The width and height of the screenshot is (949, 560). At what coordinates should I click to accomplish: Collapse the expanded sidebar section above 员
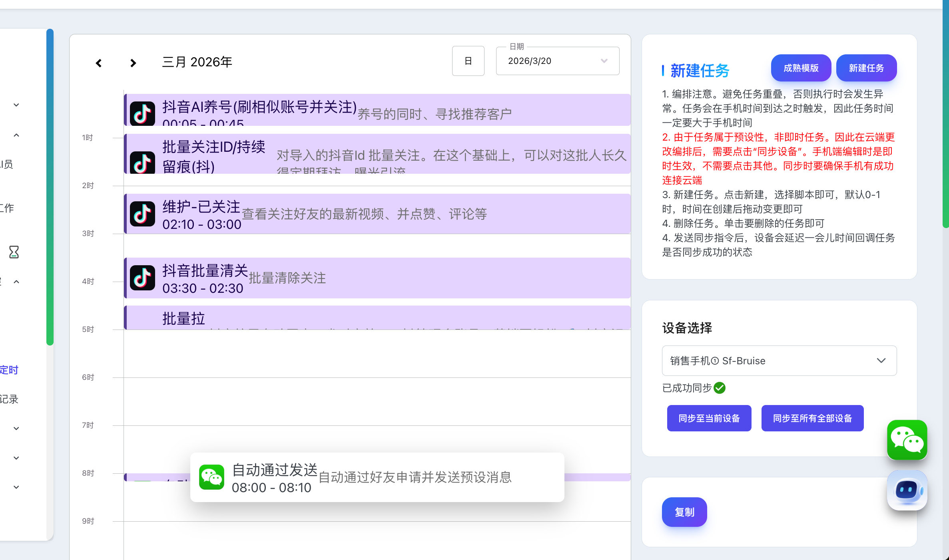click(x=16, y=135)
